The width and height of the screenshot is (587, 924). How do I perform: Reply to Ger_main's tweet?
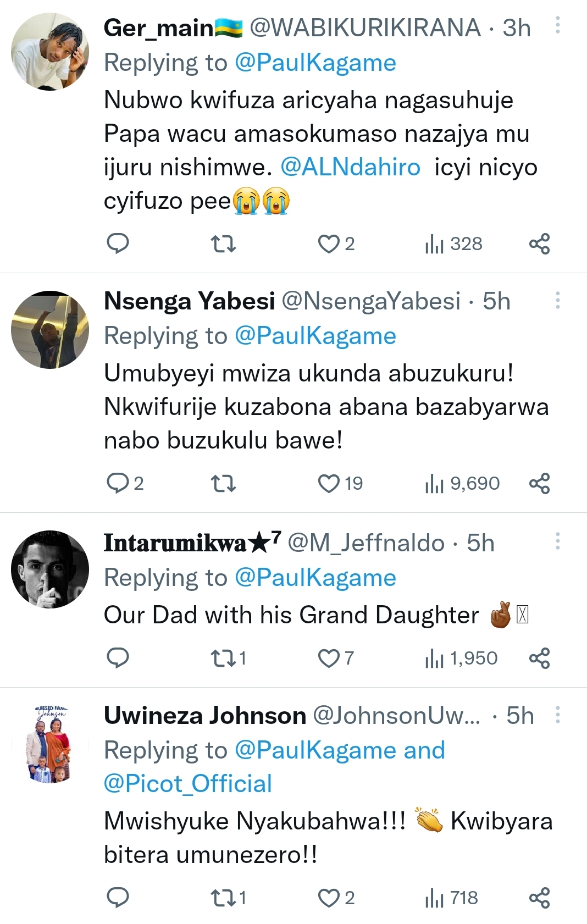[117, 243]
